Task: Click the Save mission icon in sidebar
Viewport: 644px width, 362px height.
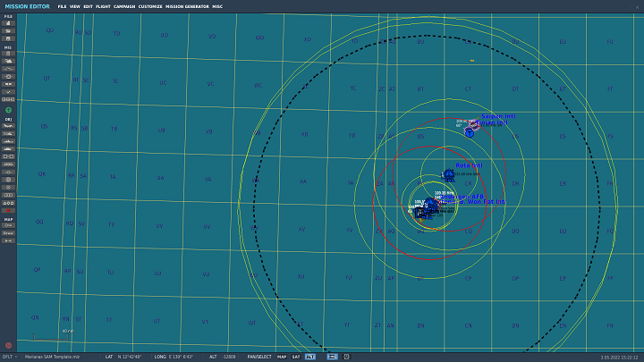Action: pyautogui.click(x=8, y=38)
